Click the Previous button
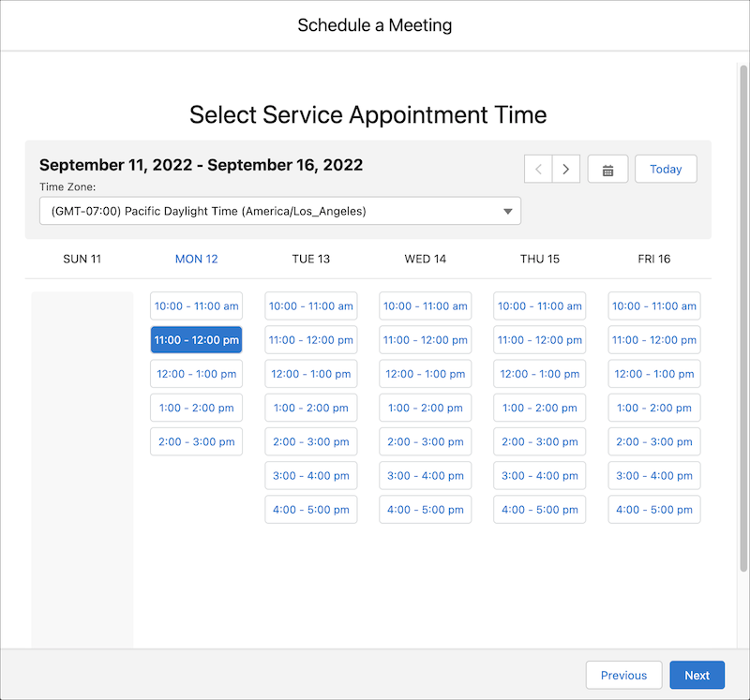 click(623, 675)
